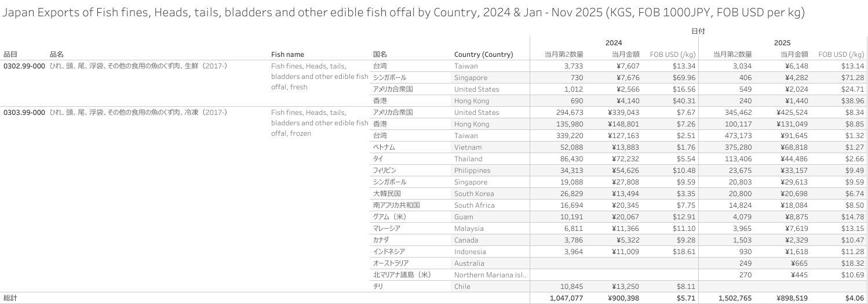Select the South Korea row label
This screenshot has height=304, width=868.
coord(474,194)
